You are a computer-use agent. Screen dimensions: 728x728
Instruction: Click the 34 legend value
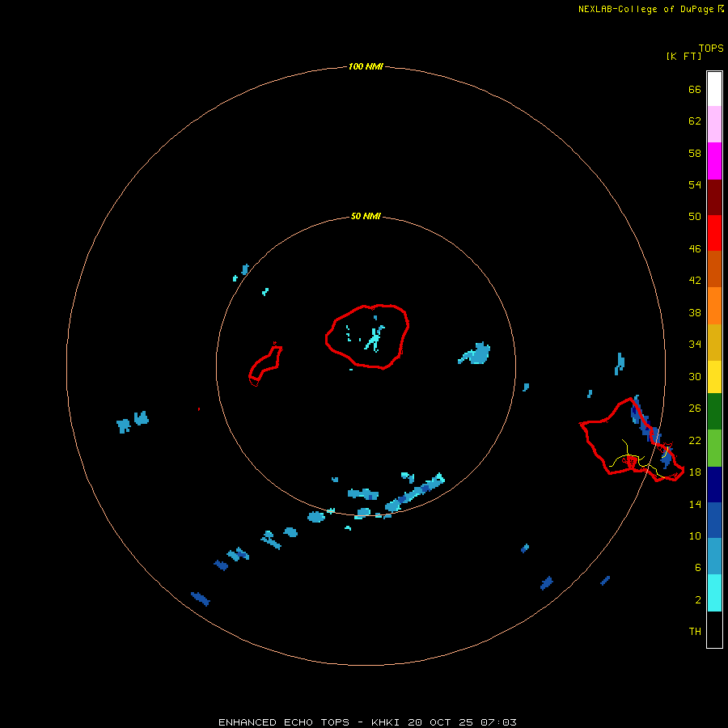695,345
